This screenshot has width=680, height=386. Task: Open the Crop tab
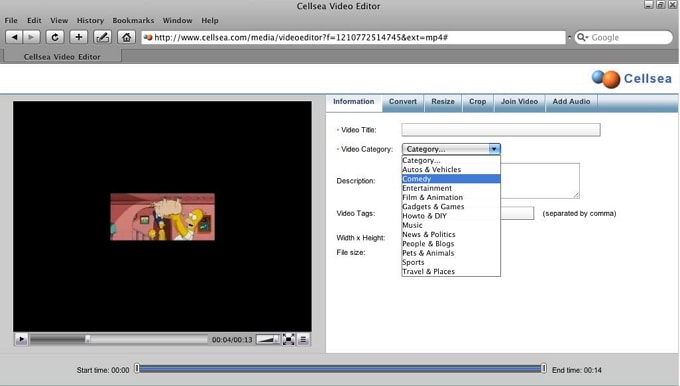point(477,102)
